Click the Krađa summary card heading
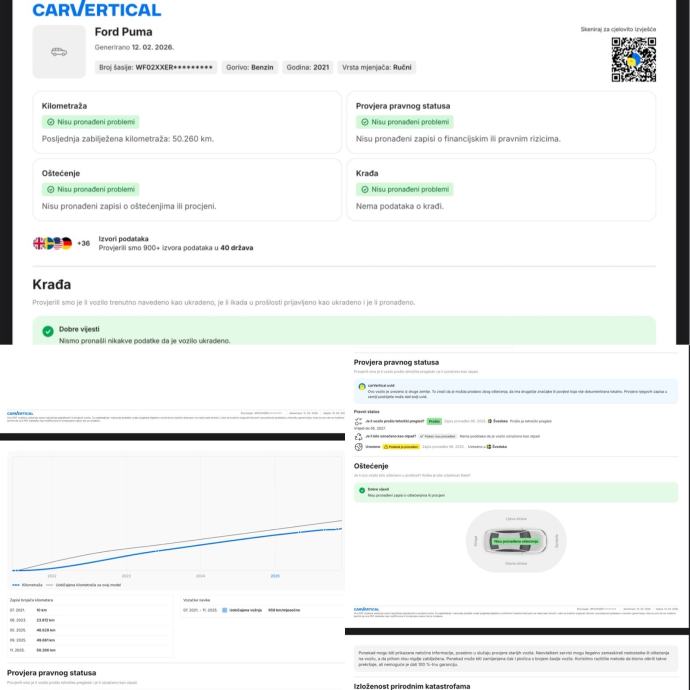Screen dimensions: 690x690 coord(367,173)
